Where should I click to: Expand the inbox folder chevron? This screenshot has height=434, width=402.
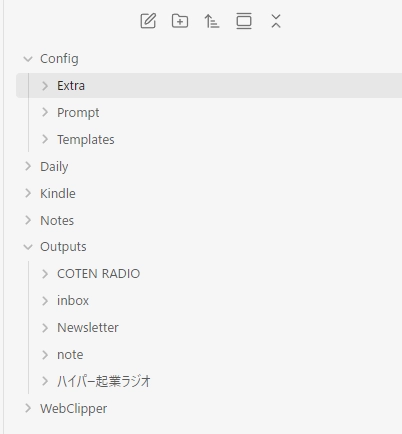tap(45, 301)
